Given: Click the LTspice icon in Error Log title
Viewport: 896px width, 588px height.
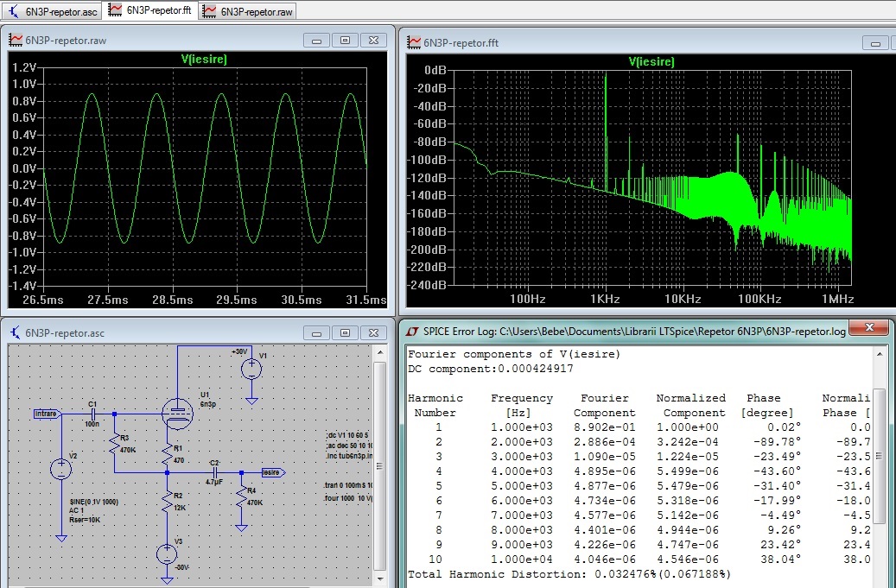Looking at the screenshot, I should [412, 331].
